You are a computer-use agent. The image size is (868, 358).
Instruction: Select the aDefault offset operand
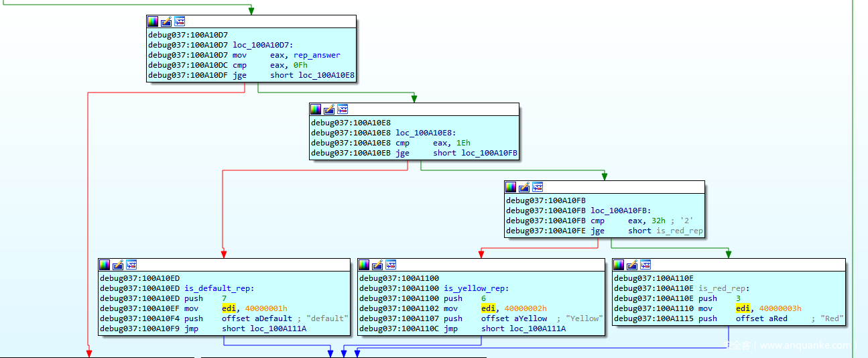tap(274, 318)
